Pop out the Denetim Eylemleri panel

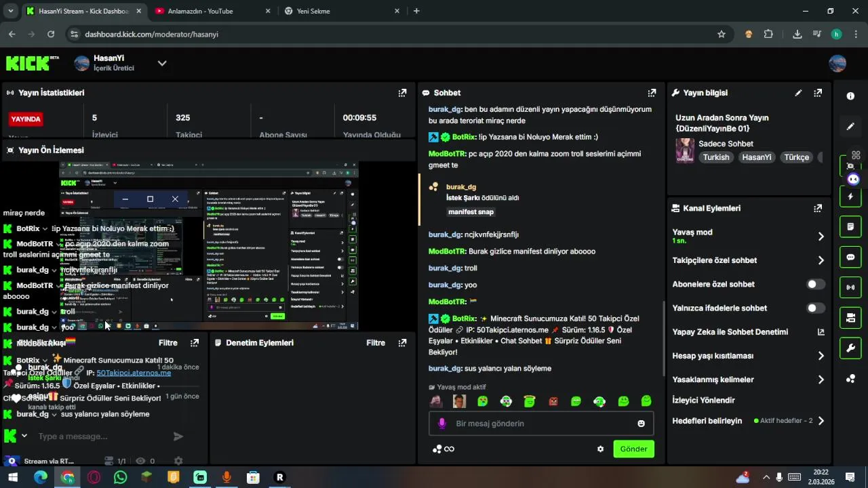(x=402, y=343)
